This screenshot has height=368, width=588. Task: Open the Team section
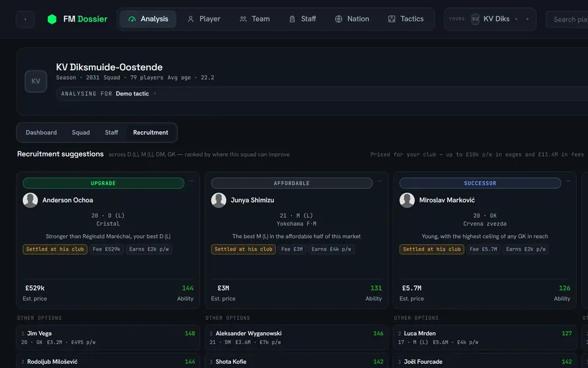(x=255, y=19)
